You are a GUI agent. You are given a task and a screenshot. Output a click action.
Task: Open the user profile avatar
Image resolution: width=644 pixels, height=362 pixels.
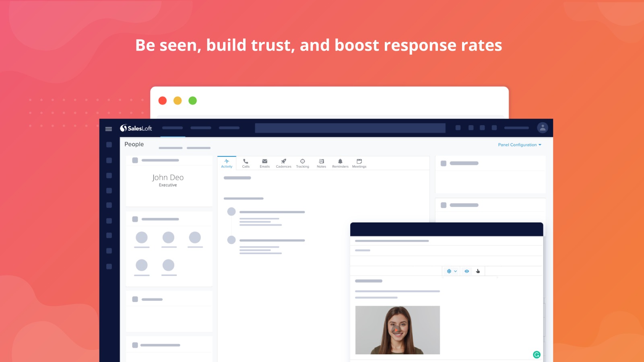coord(543,128)
